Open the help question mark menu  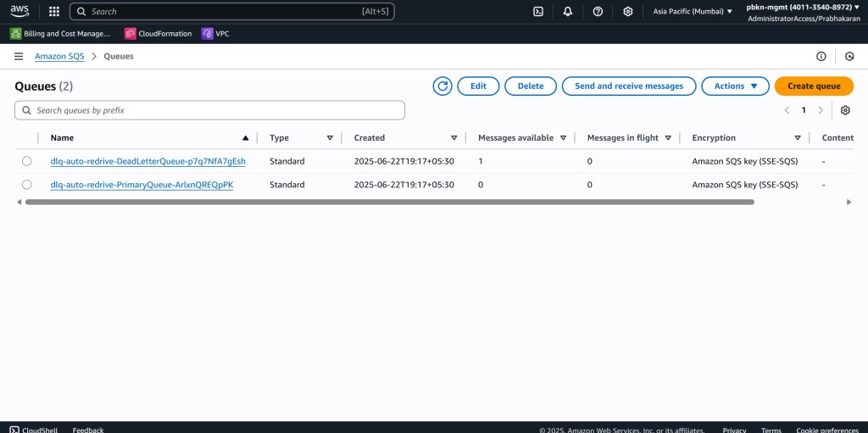598,12
